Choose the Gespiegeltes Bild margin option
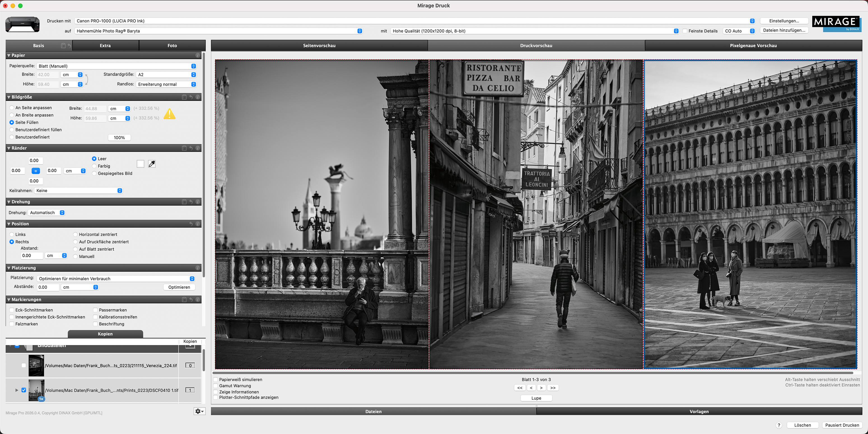The width and height of the screenshot is (868, 434). coord(94,174)
